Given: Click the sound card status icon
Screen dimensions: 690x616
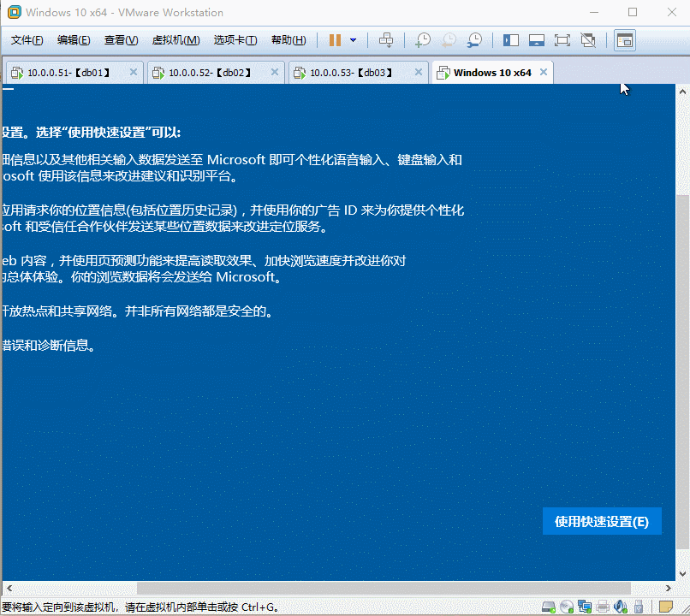Looking at the screenshot, I should point(621,607).
